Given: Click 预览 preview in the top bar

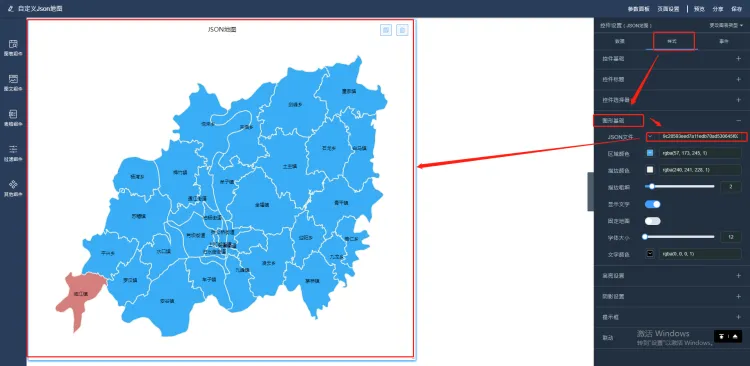Looking at the screenshot, I should coord(699,9).
